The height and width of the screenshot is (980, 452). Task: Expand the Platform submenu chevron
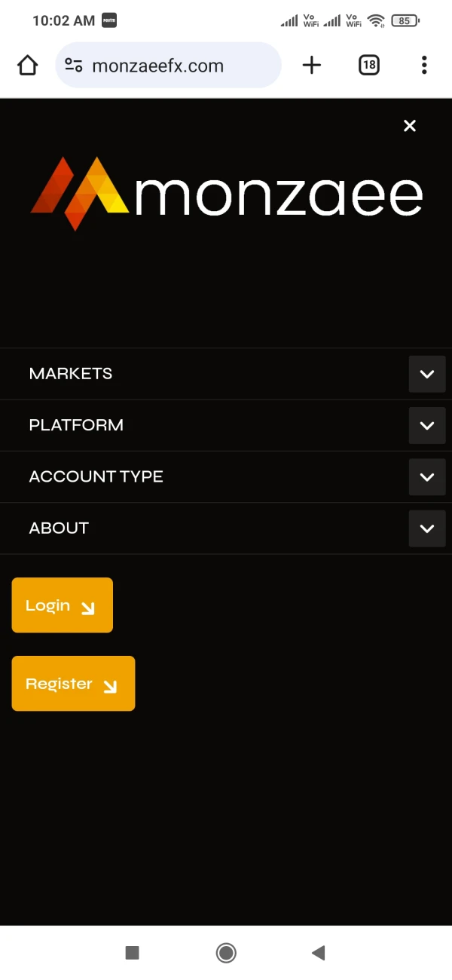[x=427, y=426]
